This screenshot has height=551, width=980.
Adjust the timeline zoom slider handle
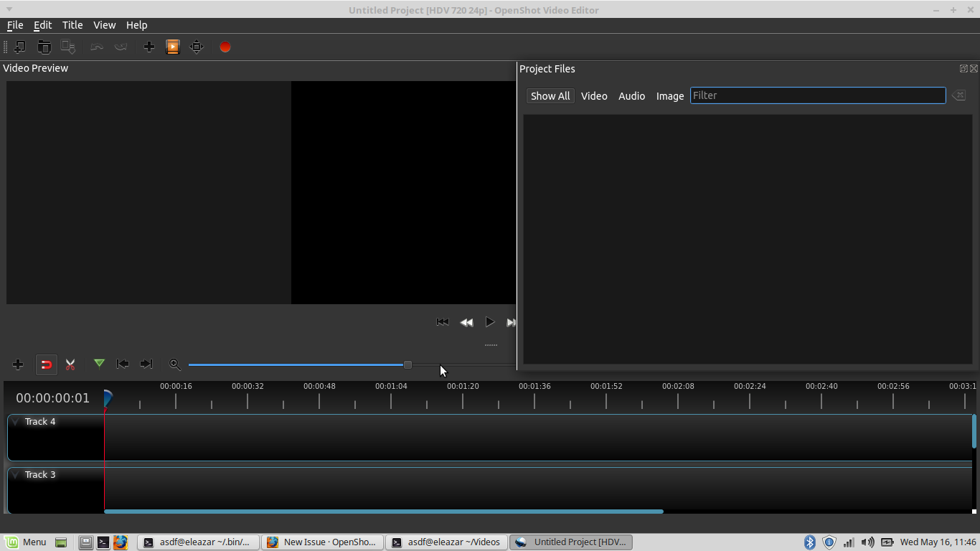(x=407, y=364)
